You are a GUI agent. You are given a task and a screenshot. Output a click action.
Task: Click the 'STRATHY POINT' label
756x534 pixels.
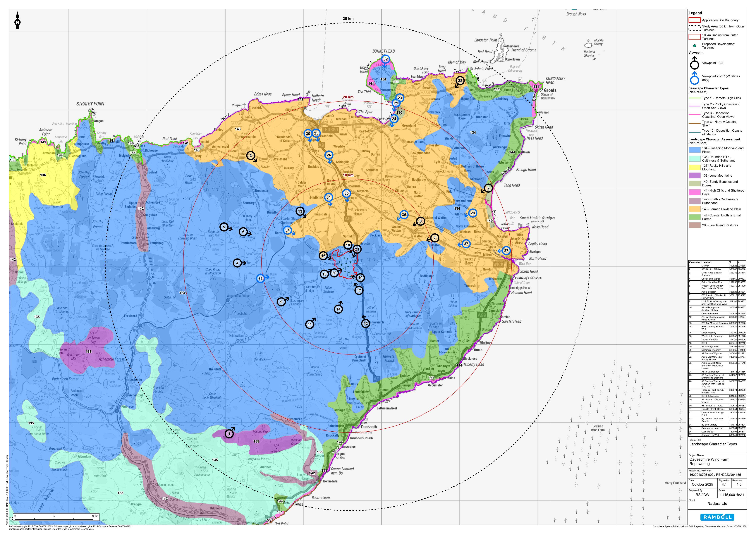[91, 104]
